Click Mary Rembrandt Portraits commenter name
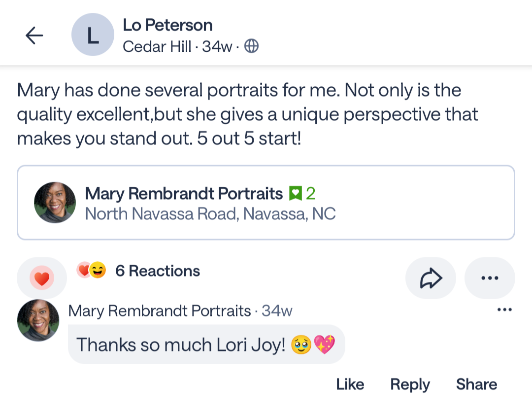This screenshot has width=532, height=418. click(x=160, y=311)
